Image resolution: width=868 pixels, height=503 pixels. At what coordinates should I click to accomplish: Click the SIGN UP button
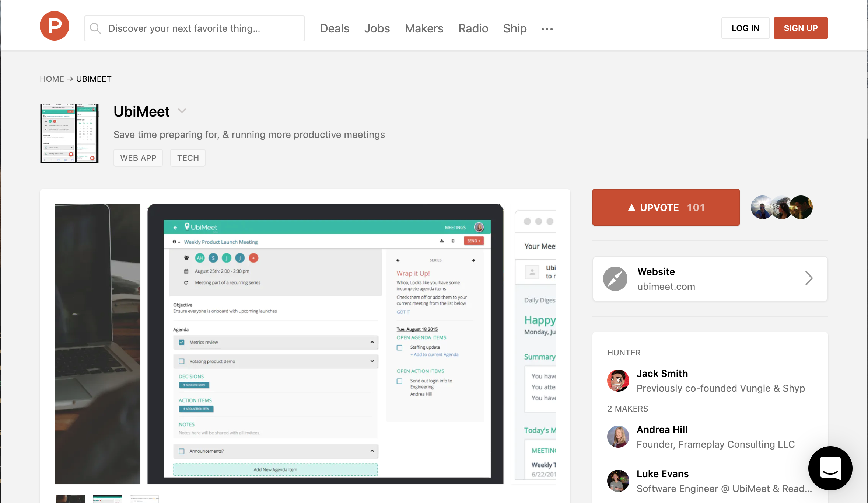[800, 28]
